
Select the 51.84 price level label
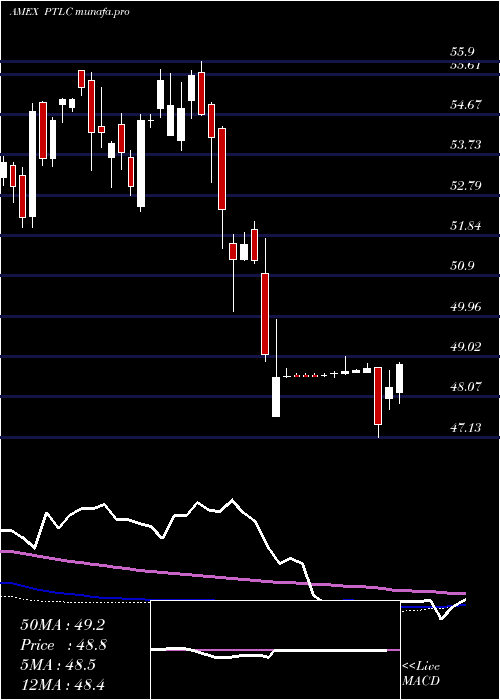pos(466,226)
